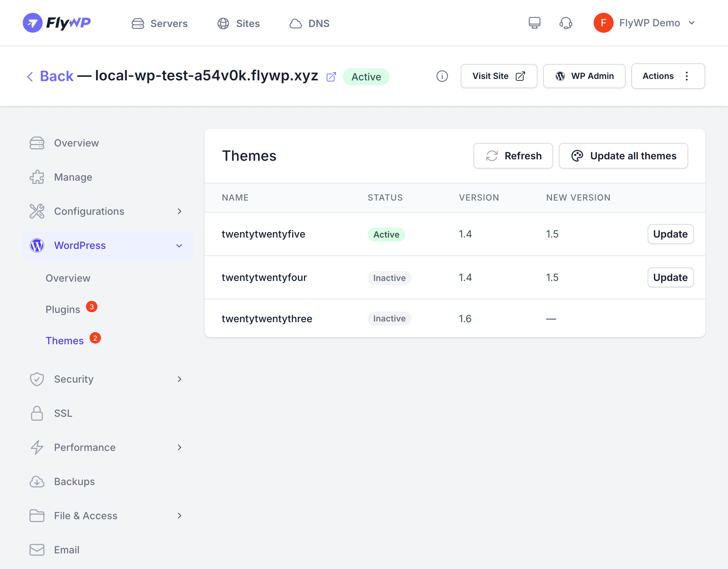Click Inactive badge of twentytwentyfour
This screenshot has height=569, width=728.
(x=389, y=278)
